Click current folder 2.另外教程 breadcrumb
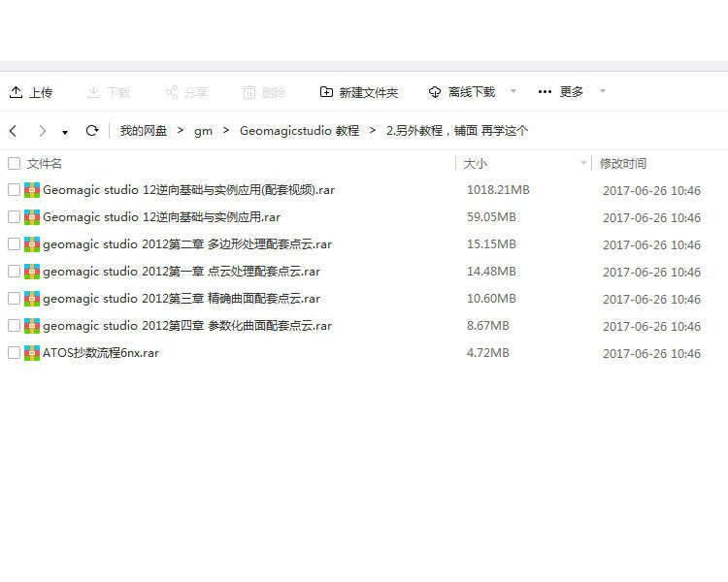 [457, 131]
